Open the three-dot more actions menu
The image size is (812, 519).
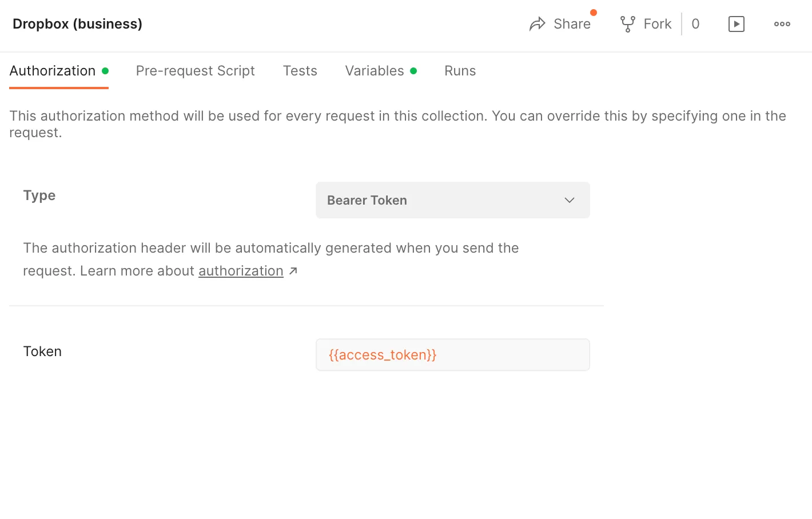(782, 24)
